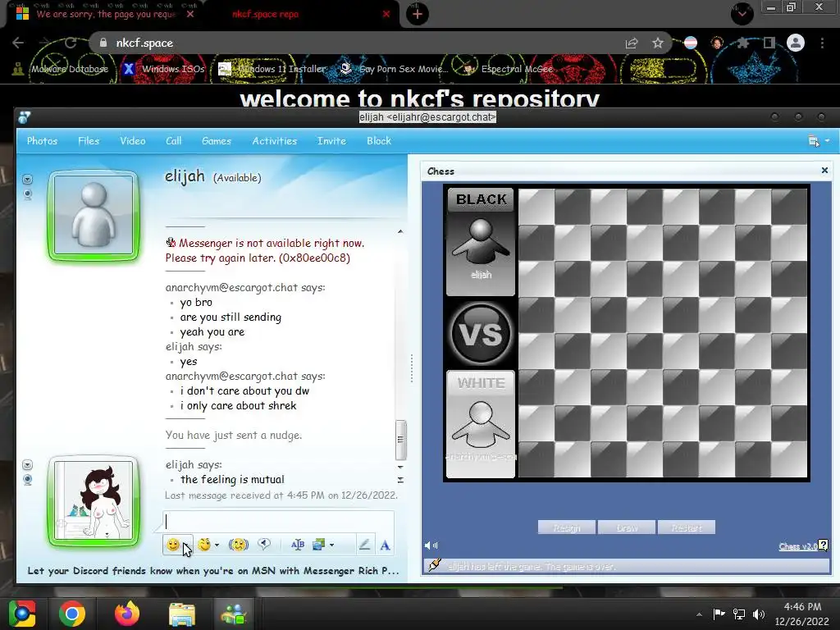Jump to the bottom of chat history
840x630 pixels.
click(400, 480)
